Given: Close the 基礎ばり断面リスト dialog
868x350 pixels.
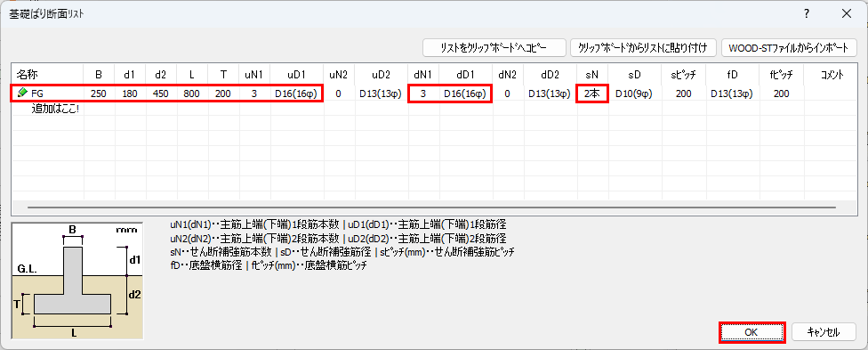Looking at the screenshot, I should point(847,14).
